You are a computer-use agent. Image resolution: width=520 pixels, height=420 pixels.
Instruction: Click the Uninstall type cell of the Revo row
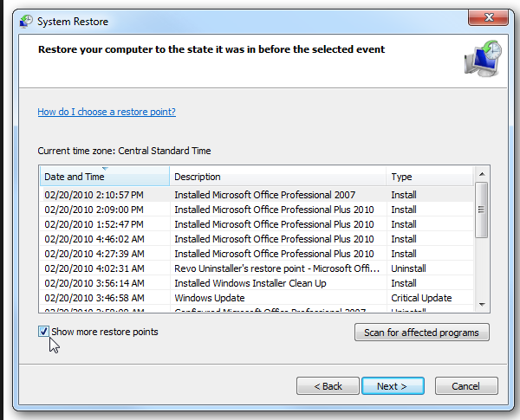click(x=408, y=268)
